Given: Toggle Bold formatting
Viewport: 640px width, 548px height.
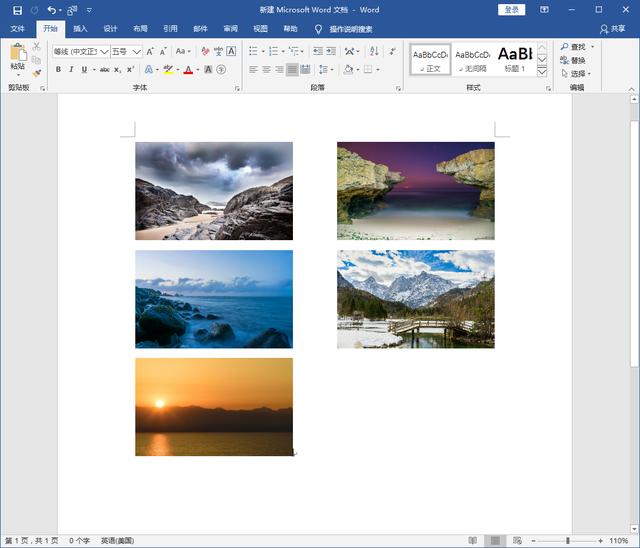Looking at the screenshot, I should (58, 70).
